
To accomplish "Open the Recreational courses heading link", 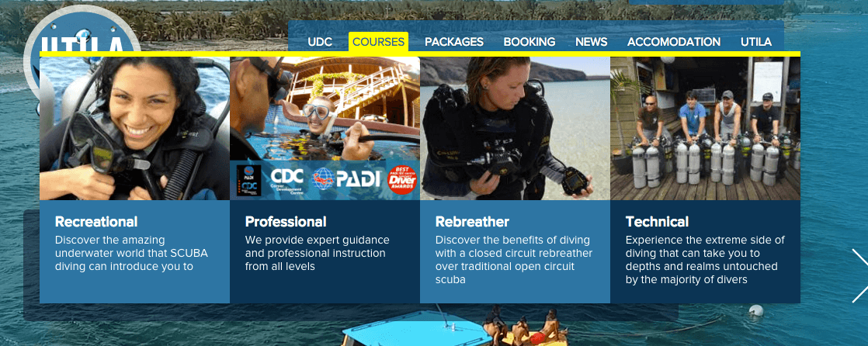I will pyautogui.click(x=96, y=222).
